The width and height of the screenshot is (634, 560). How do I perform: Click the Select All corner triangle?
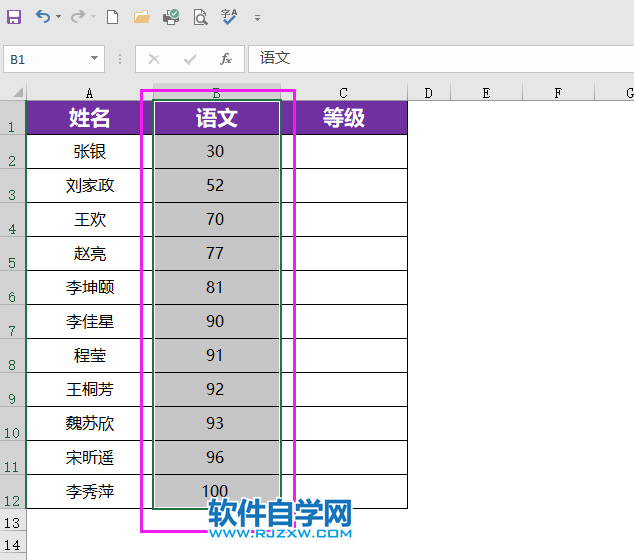tap(17, 93)
